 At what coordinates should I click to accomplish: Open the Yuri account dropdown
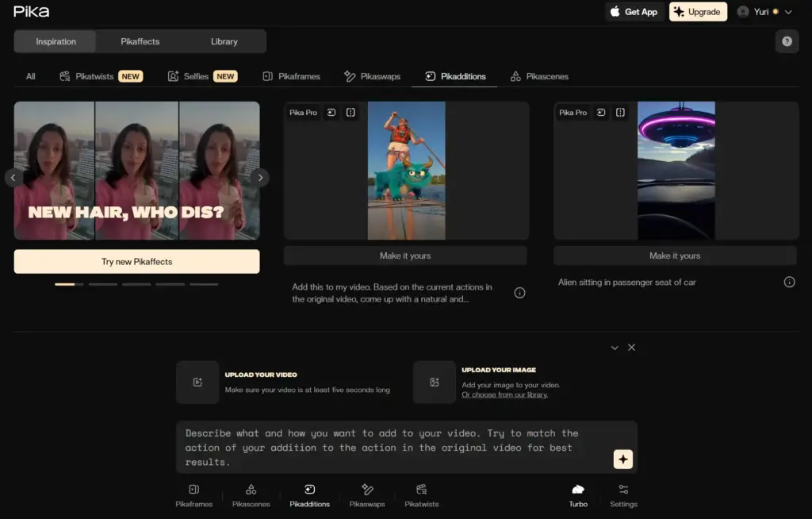tap(765, 12)
